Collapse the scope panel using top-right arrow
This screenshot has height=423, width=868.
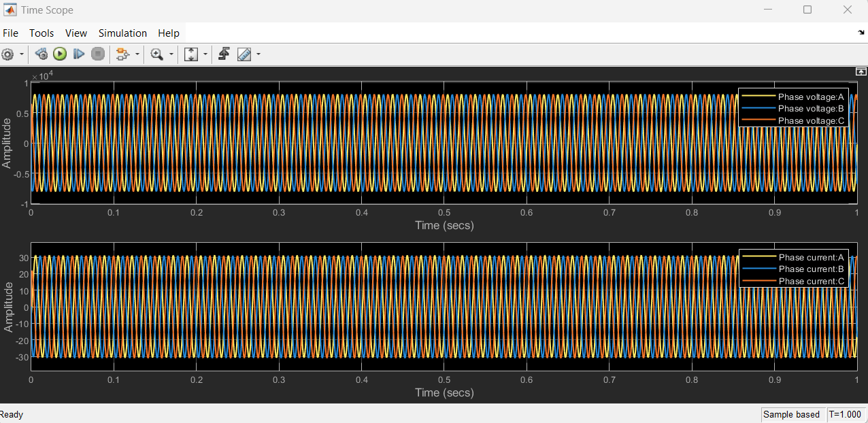point(861,71)
